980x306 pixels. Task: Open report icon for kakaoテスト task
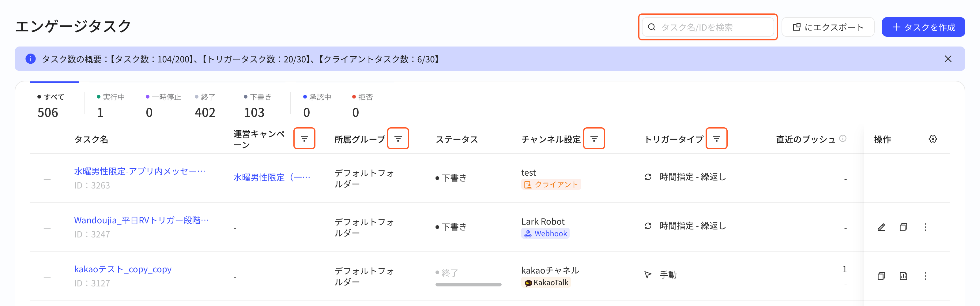pos(903,276)
